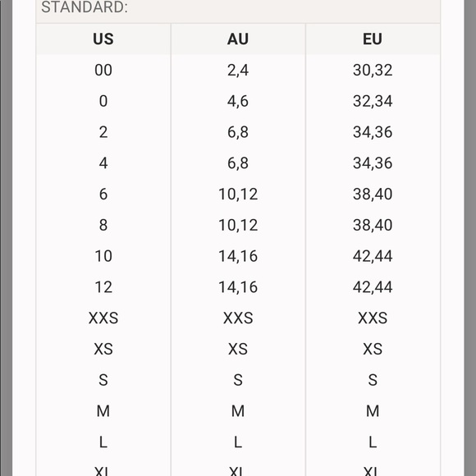Select the AU XS cell
476x476 pixels.
[238, 349]
